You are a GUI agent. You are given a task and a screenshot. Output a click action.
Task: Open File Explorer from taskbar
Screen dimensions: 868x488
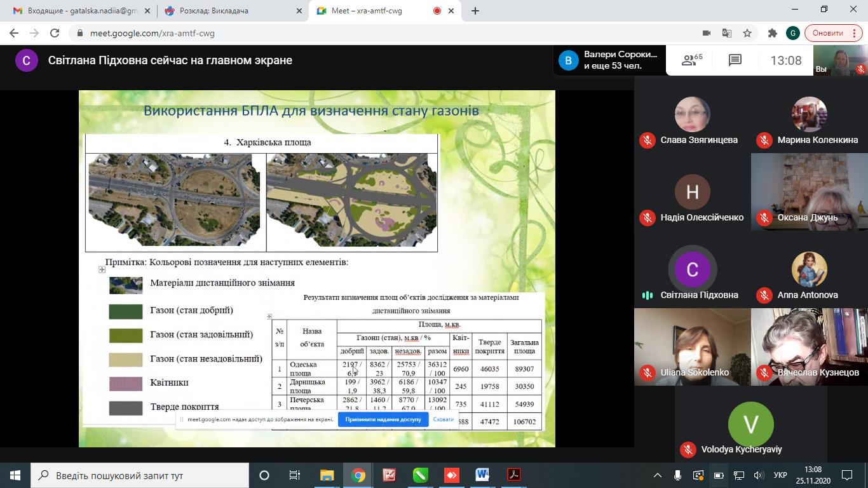(327, 475)
